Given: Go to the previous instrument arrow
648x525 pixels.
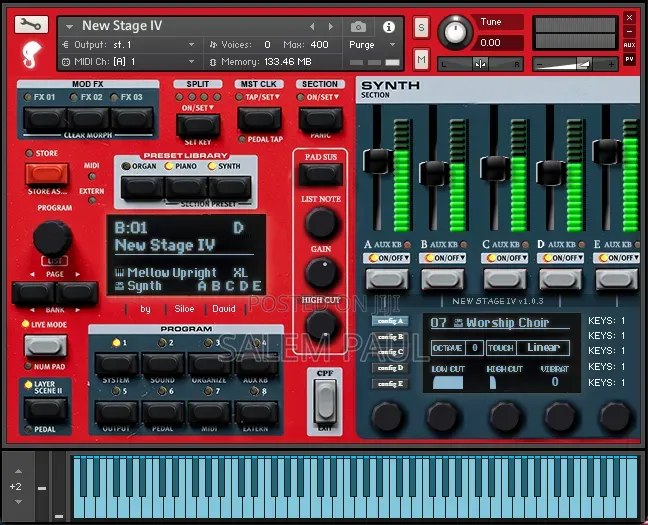Looking at the screenshot, I should (312, 26).
